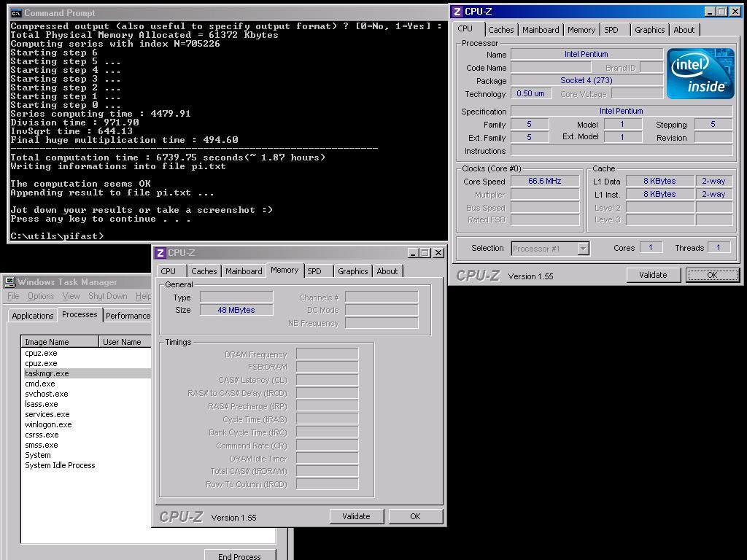This screenshot has width=747, height=560.
Task: Click the Intel Pentium Specification field
Action: click(622, 111)
